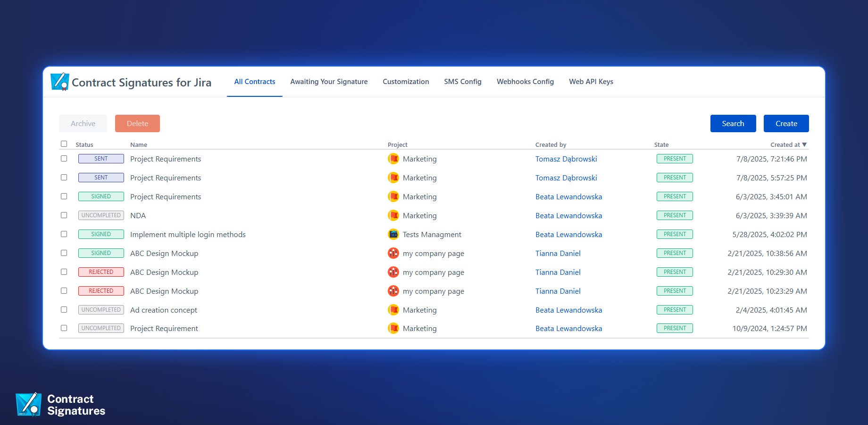Image resolution: width=868 pixels, height=425 pixels.
Task: Click the Name column header
Action: (139, 144)
